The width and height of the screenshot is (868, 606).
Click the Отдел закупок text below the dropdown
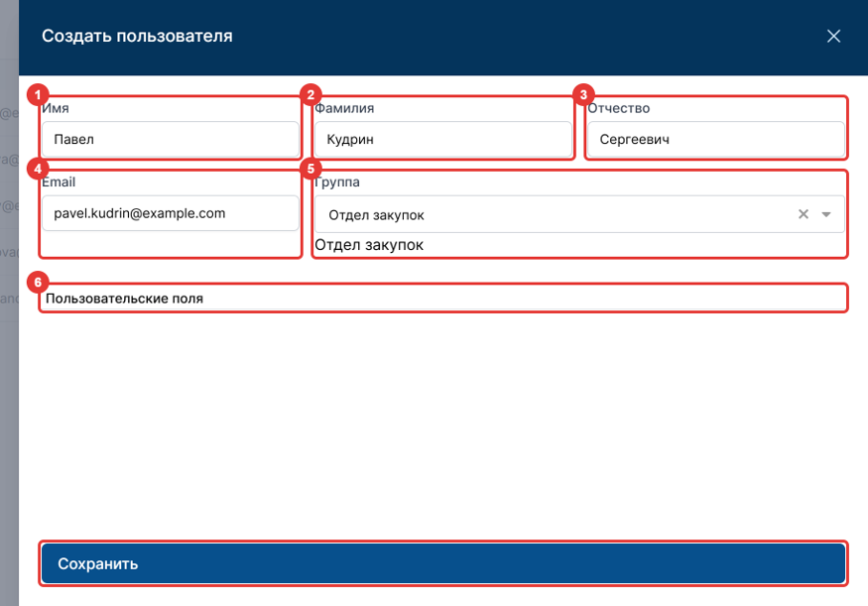(369, 245)
